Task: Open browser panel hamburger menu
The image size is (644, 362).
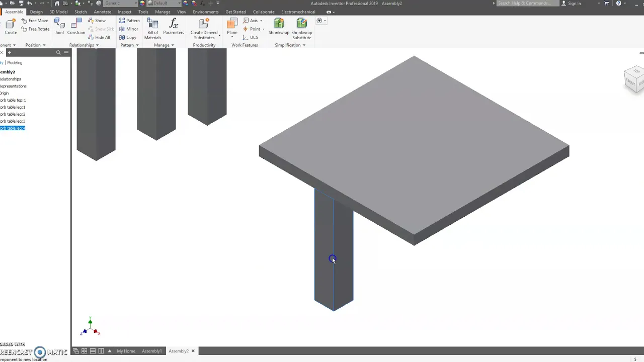Action: click(x=66, y=52)
